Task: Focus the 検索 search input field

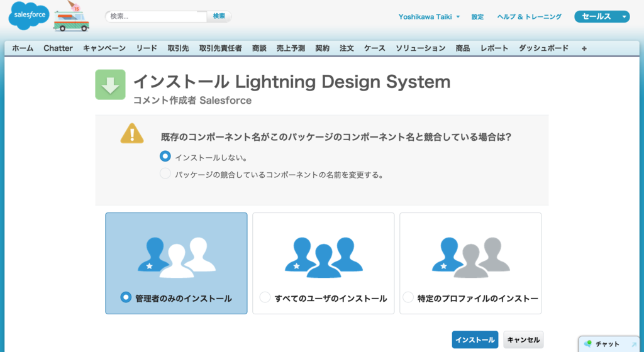Action: pyautogui.click(x=157, y=16)
